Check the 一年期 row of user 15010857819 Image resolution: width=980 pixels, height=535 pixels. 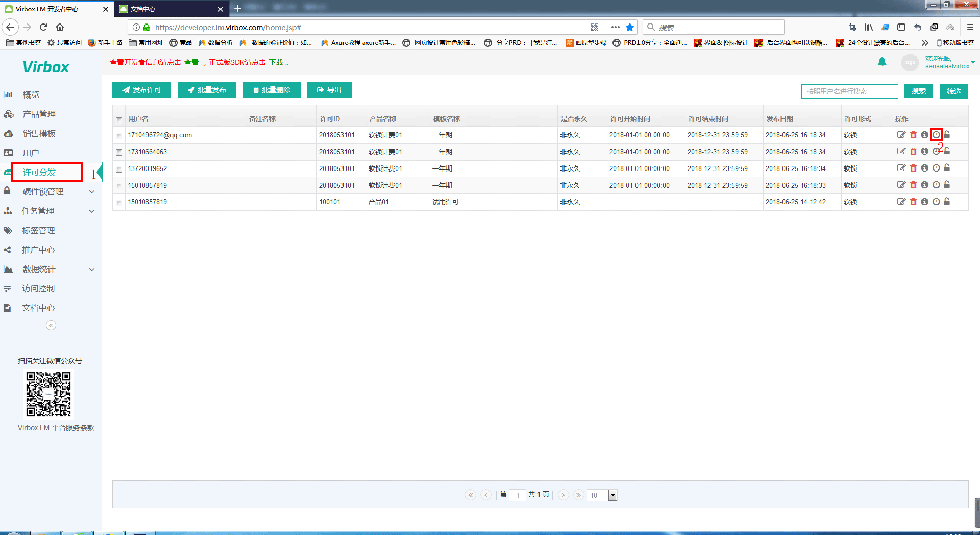coord(119,186)
